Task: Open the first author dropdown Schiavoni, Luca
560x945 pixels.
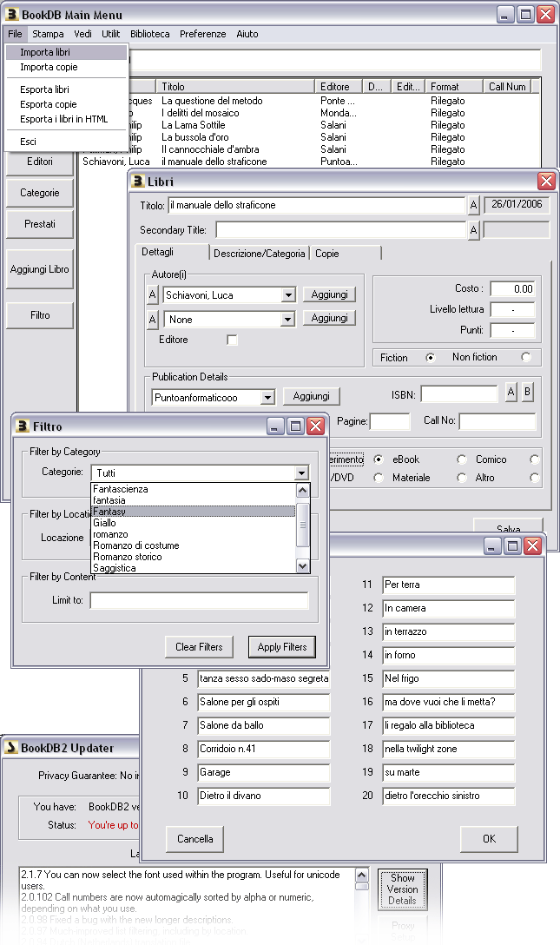Action: tap(288, 295)
